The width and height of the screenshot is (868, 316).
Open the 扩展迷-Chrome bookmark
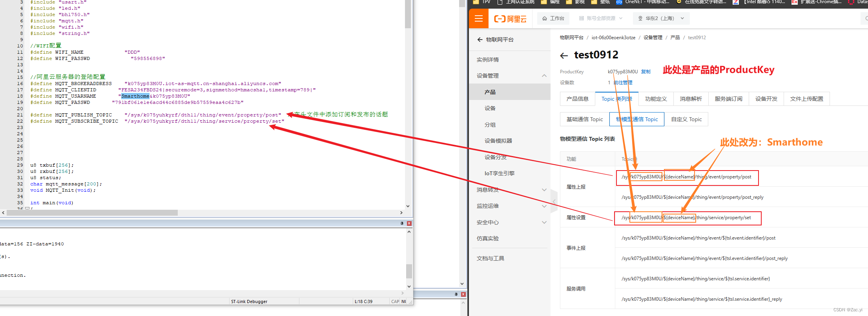click(817, 2)
